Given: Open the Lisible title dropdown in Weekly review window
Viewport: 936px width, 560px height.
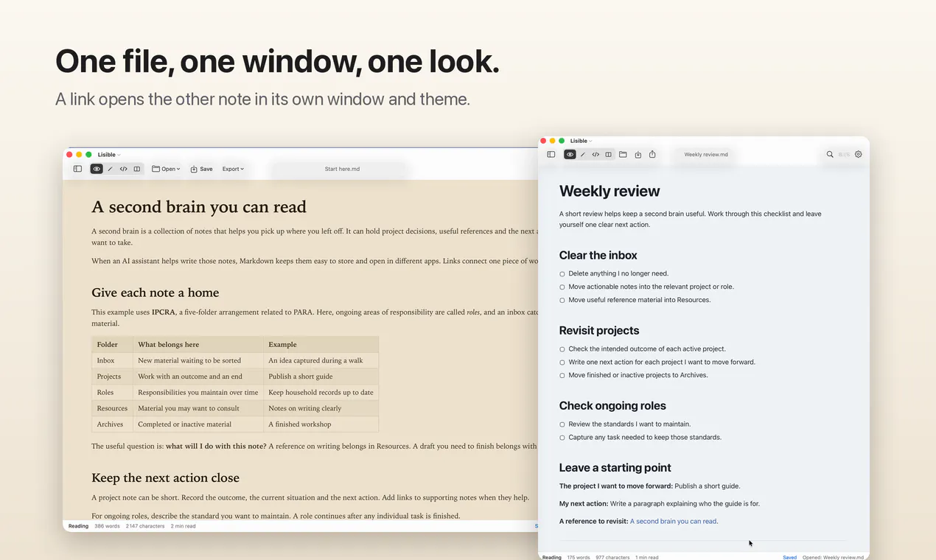Looking at the screenshot, I should tap(581, 141).
